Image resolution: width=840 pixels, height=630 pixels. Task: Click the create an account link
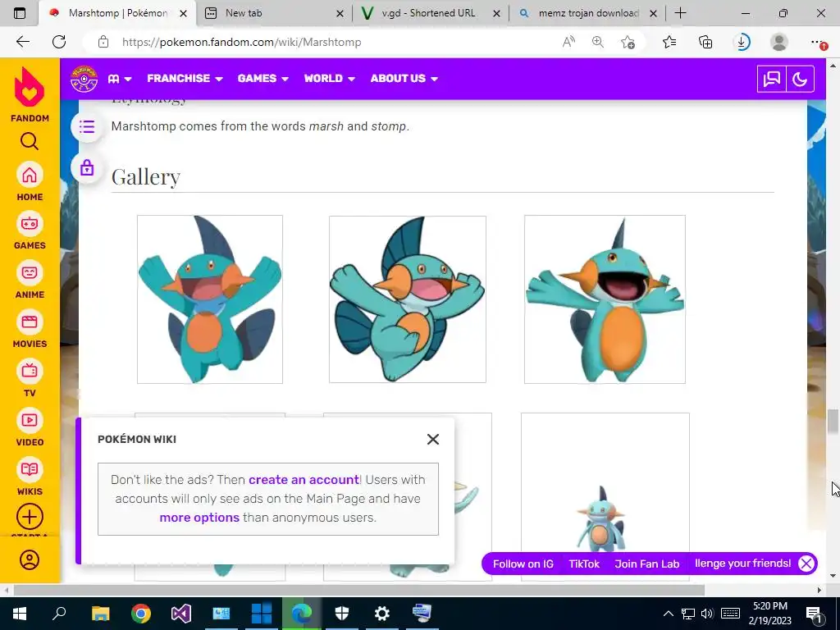pos(304,479)
